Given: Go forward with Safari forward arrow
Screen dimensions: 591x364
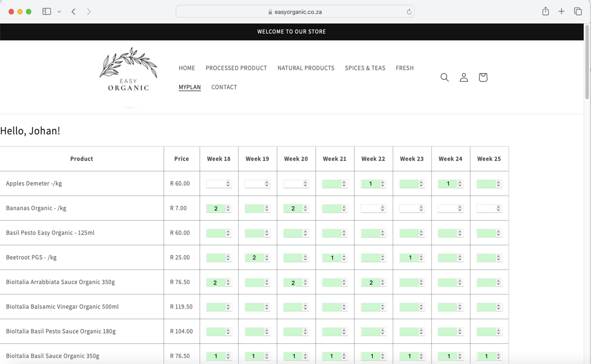Looking at the screenshot, I should 89,11.
